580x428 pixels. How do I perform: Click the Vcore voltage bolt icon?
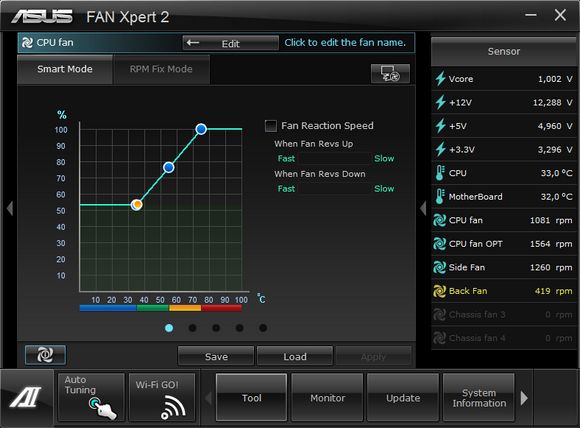(x=440, y=79)
